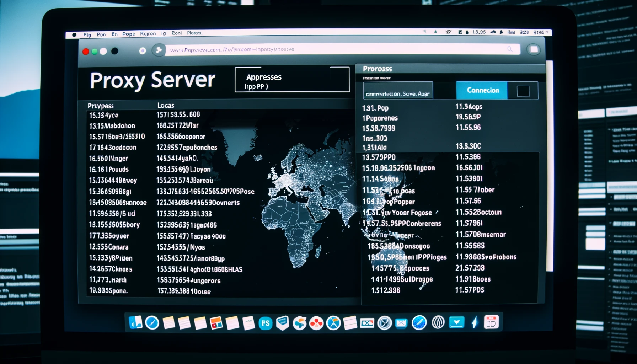Open the white MMS page icon in dock

pos(248,323)
